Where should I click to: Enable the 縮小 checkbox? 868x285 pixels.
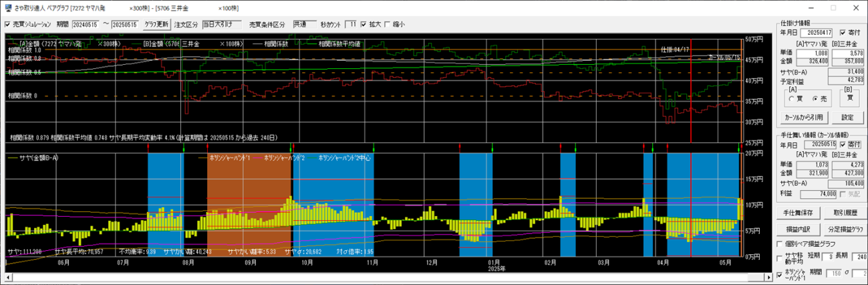(x=387, y=25)
